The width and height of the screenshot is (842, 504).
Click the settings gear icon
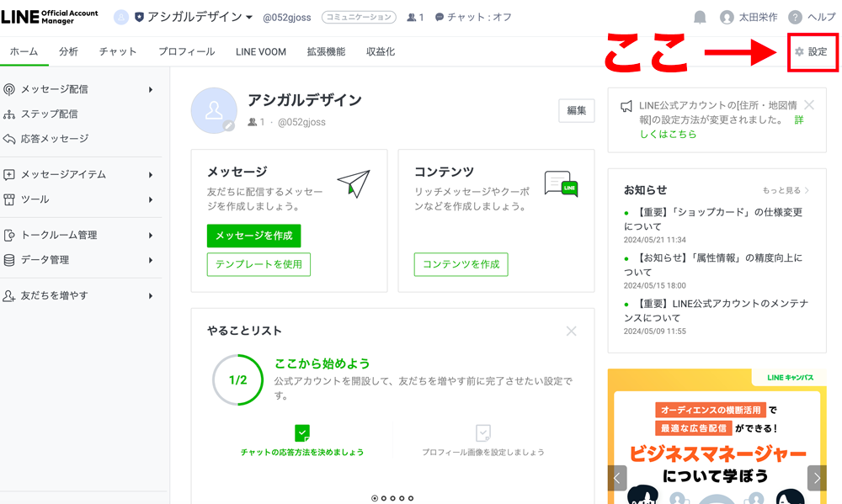click(799, 51)
